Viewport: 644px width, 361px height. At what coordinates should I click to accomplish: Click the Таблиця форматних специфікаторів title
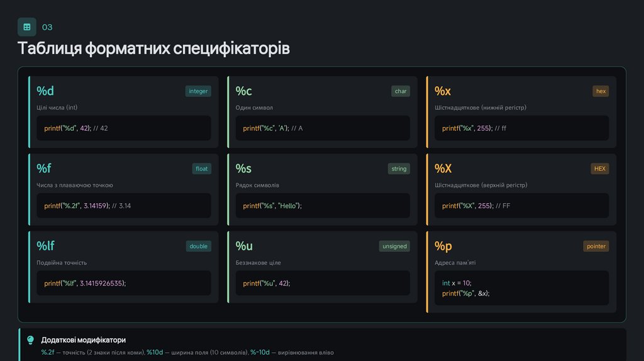153,48
